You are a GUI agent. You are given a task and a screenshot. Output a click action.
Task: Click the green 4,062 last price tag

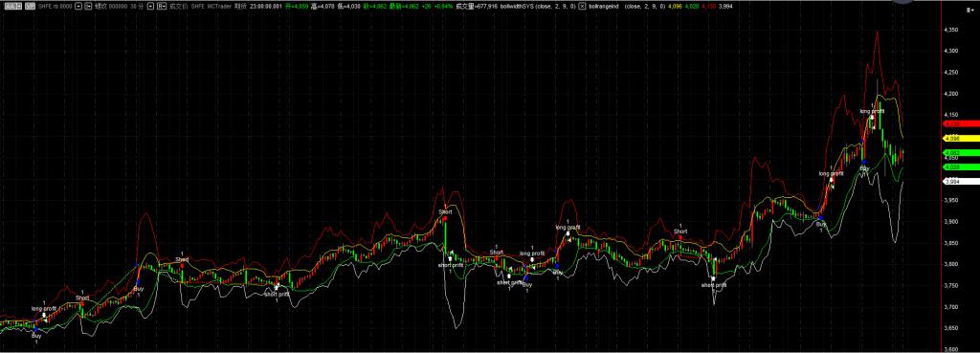960,153
